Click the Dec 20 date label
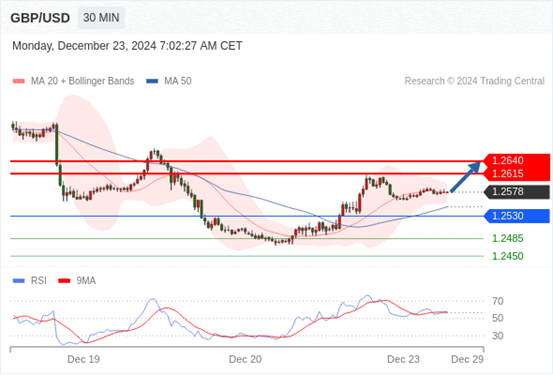This screenshot has height=375, width=553. coord(245,359)
